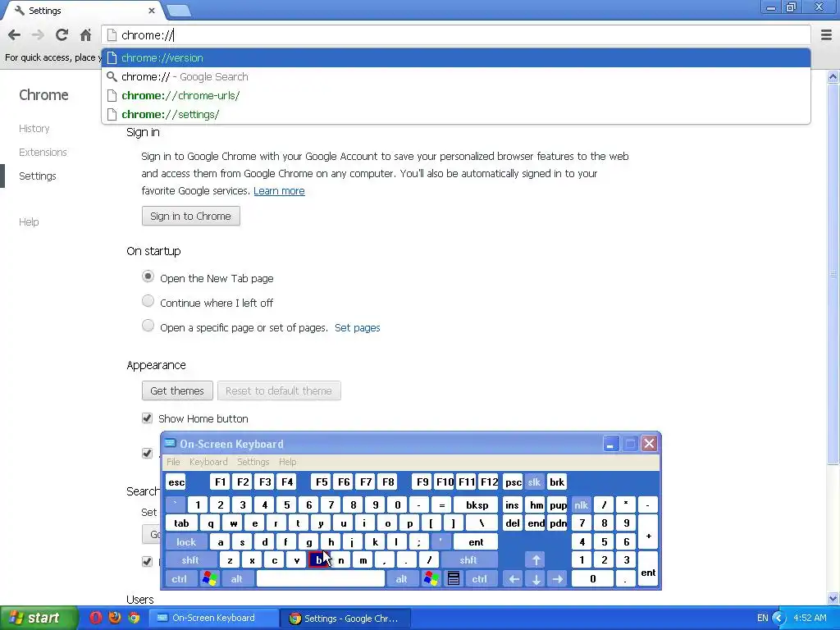Show hidden tray icons chevron

[x=778, y=618]
